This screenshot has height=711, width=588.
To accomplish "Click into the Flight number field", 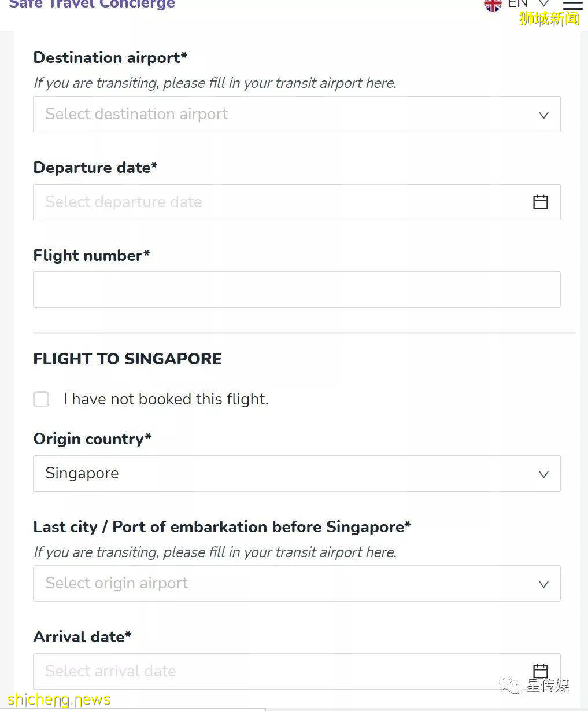I will point(296,289).
